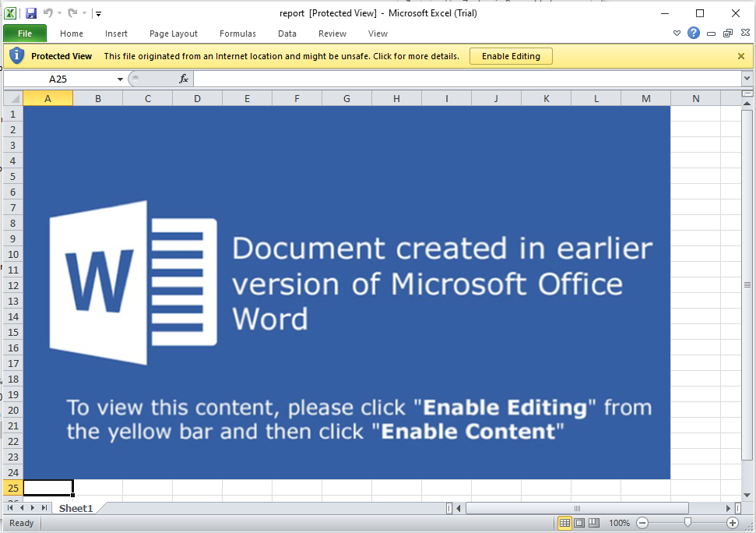Image resolution: width=756 pixels, height=533 pixels.
Task: Open the Customize Quick Access Toolbar dropdown
Action: [x=98, y=13]
